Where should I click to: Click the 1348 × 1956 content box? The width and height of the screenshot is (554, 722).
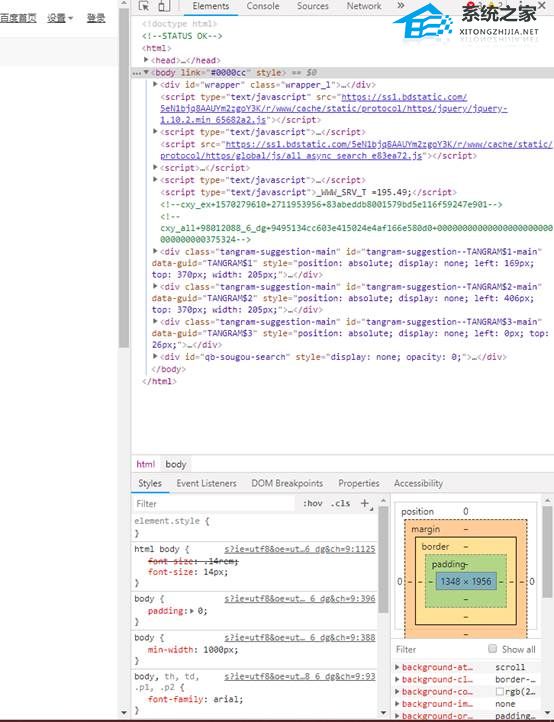466,582
